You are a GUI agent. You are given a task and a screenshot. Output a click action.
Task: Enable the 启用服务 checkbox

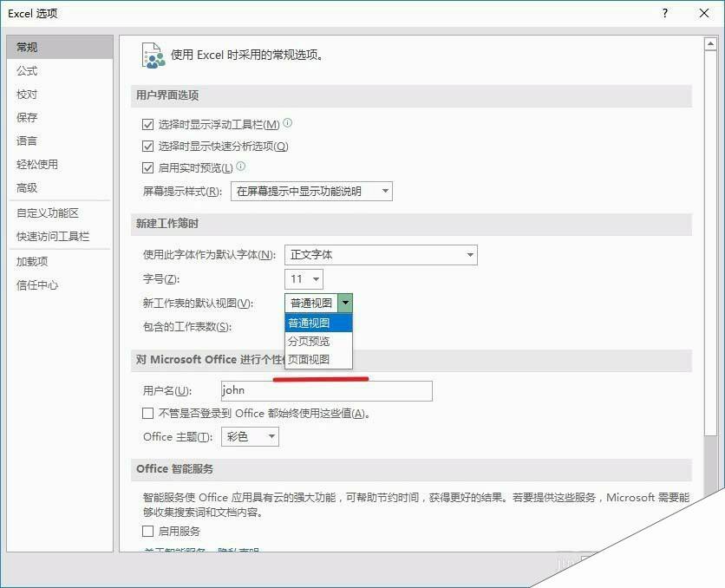pos(147,531)
